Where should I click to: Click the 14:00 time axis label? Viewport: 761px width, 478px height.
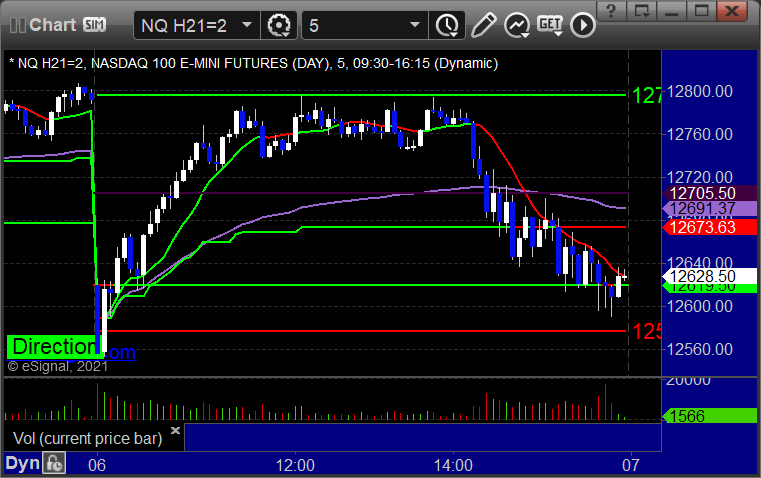(453, 465)
